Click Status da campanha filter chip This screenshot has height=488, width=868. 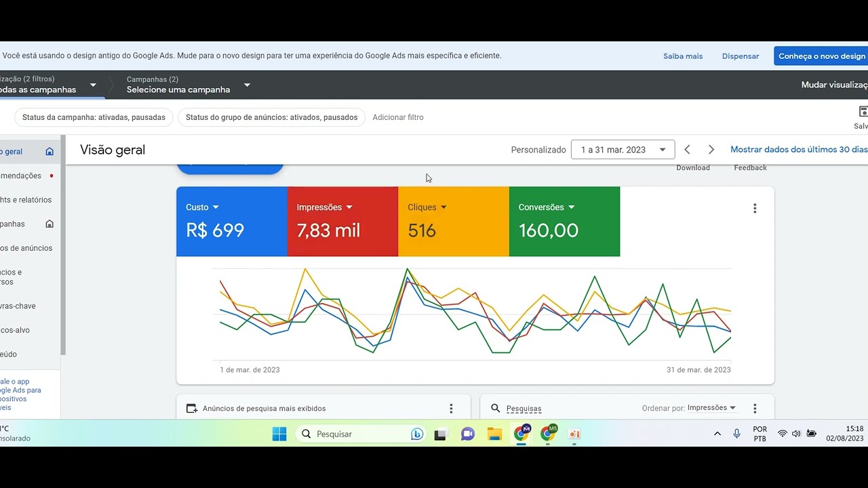pos(94,117)
